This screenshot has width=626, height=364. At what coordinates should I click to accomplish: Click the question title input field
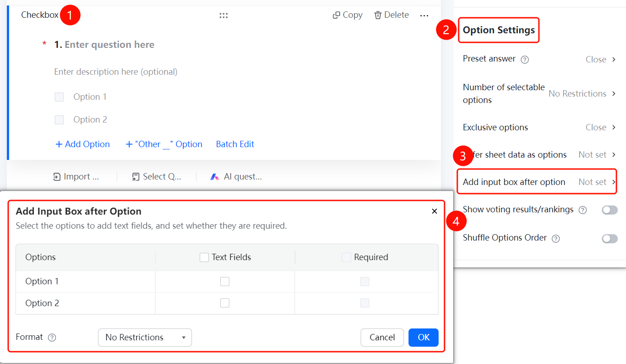[109, 45]
